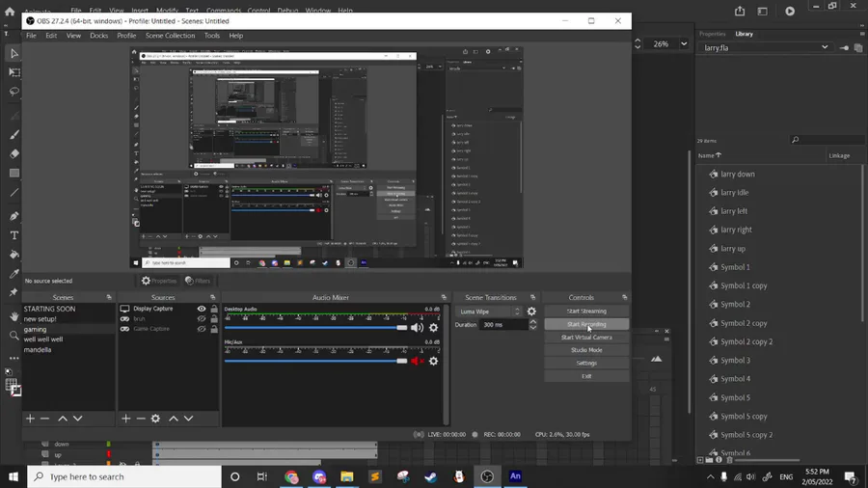Pop out the Sources dock
Viewport: 868px width, 488px height.
[x=212, y=298]
